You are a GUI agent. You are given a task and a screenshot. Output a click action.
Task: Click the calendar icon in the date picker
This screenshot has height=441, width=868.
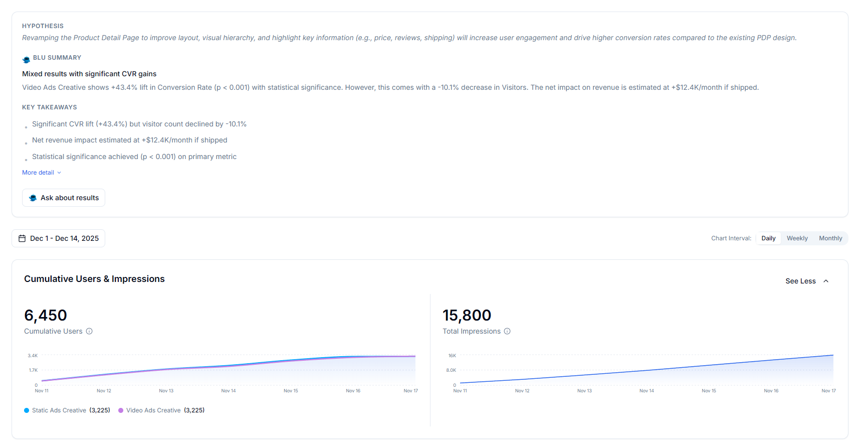click(x=22, y=238)
